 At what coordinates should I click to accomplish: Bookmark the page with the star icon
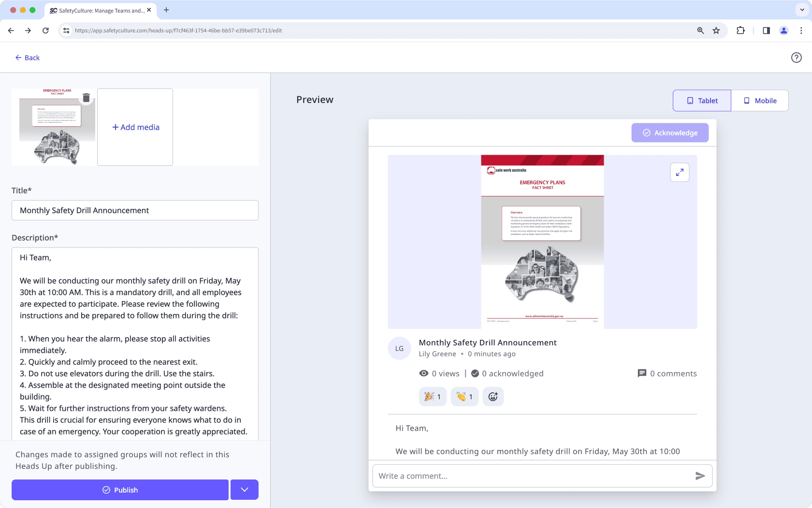716,30
